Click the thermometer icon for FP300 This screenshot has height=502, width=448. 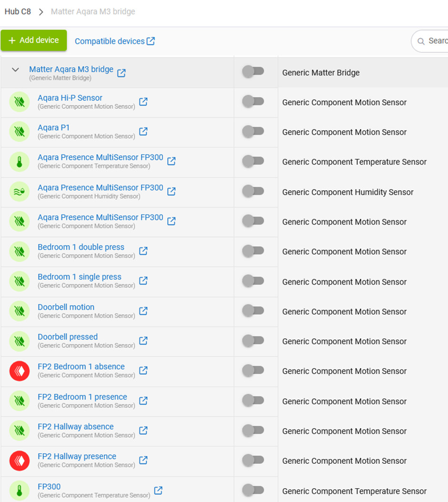point(20,490)
